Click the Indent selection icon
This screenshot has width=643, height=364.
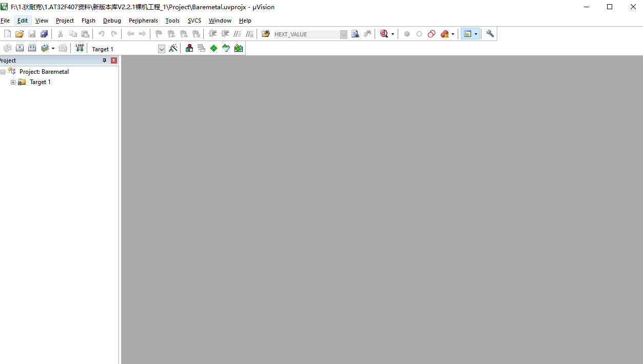pyautogui.click(x=212, y=34)
